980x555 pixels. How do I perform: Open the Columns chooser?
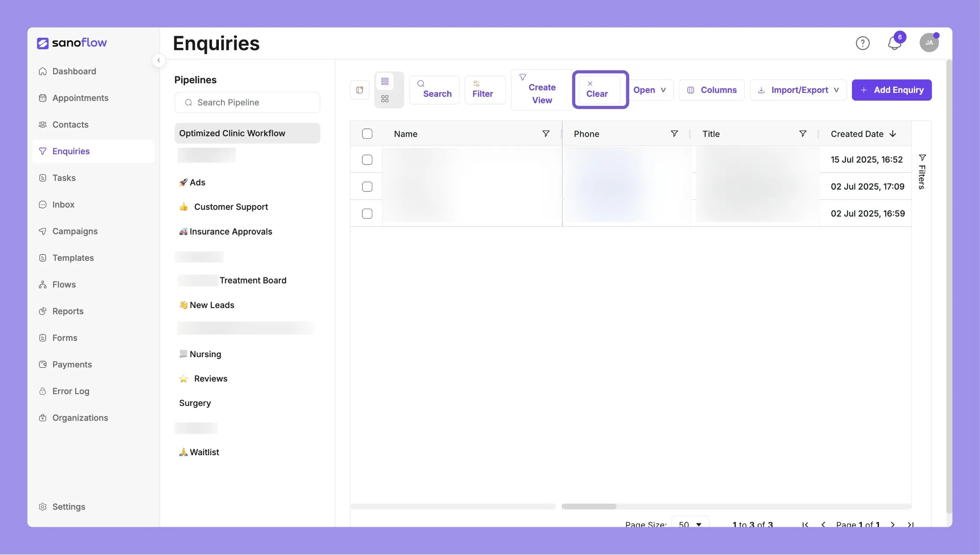click(712, 90)
